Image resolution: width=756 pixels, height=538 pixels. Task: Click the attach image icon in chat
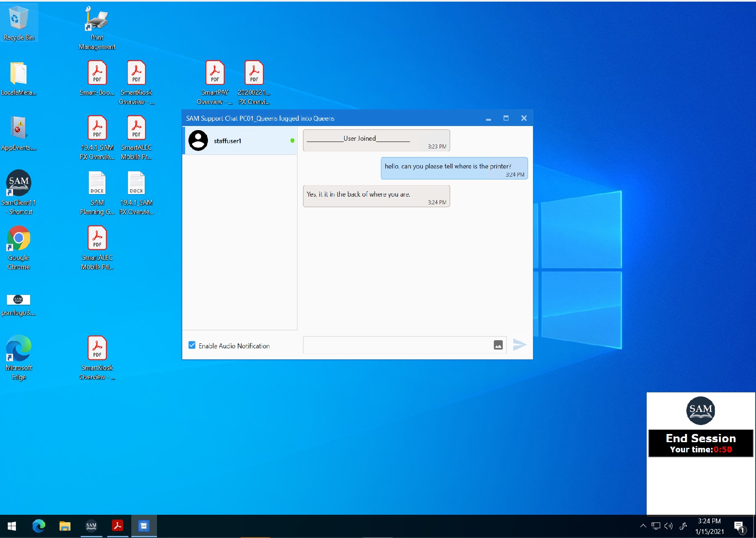coord(498,345)
